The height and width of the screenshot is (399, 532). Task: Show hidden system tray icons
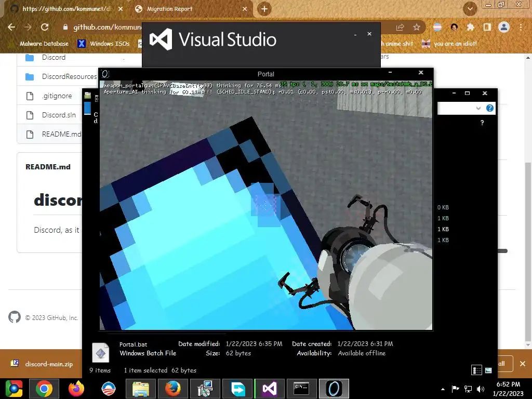pos(443,389)
